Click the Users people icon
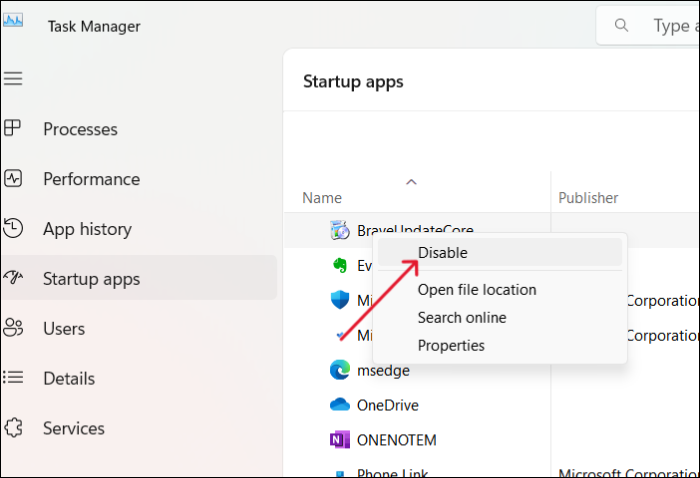 (13, 328)
